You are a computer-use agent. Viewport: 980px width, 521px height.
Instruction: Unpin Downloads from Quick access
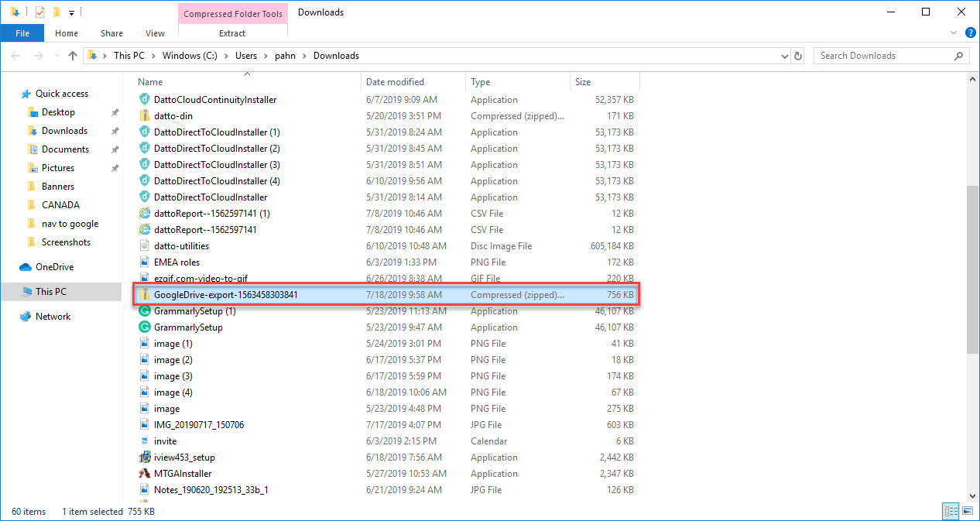click(x=115, y=131)
